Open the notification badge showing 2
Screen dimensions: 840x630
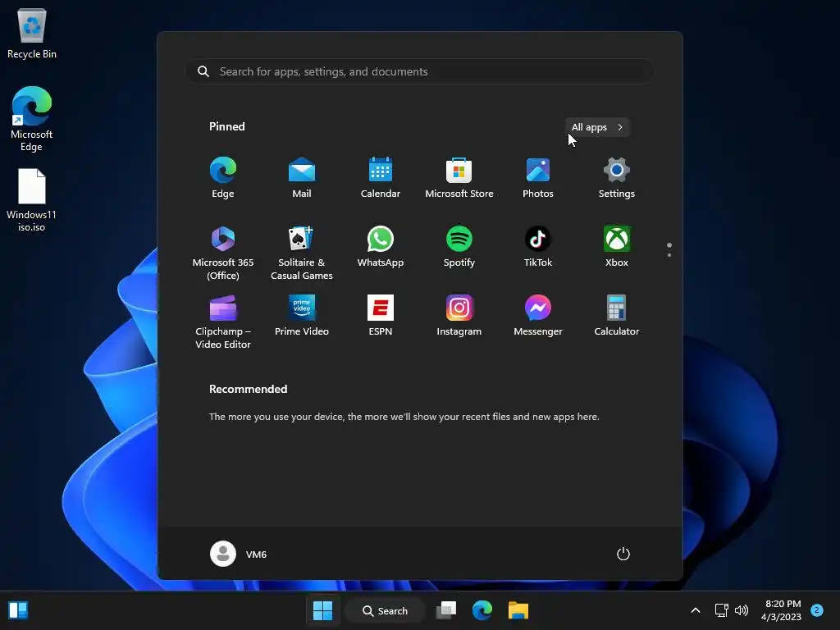(817, 609)
